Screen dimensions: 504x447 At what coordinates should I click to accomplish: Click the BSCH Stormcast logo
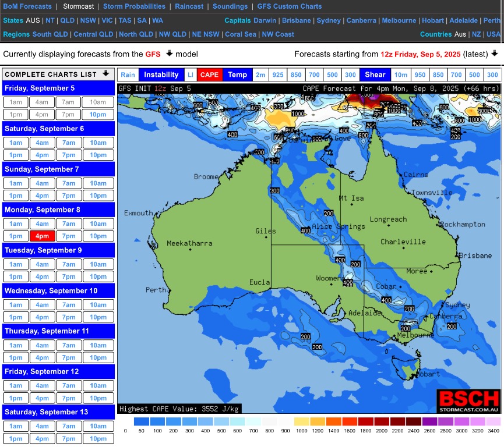click(469, 401)
